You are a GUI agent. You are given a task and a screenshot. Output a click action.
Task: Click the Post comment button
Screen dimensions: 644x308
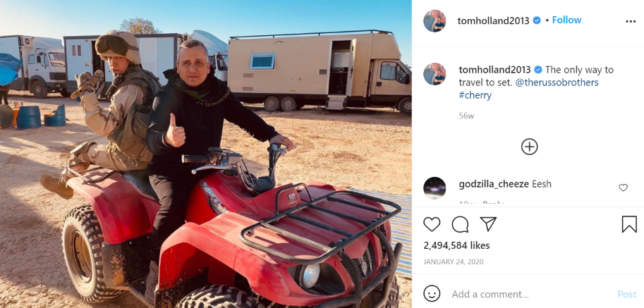tap(627, 294)
